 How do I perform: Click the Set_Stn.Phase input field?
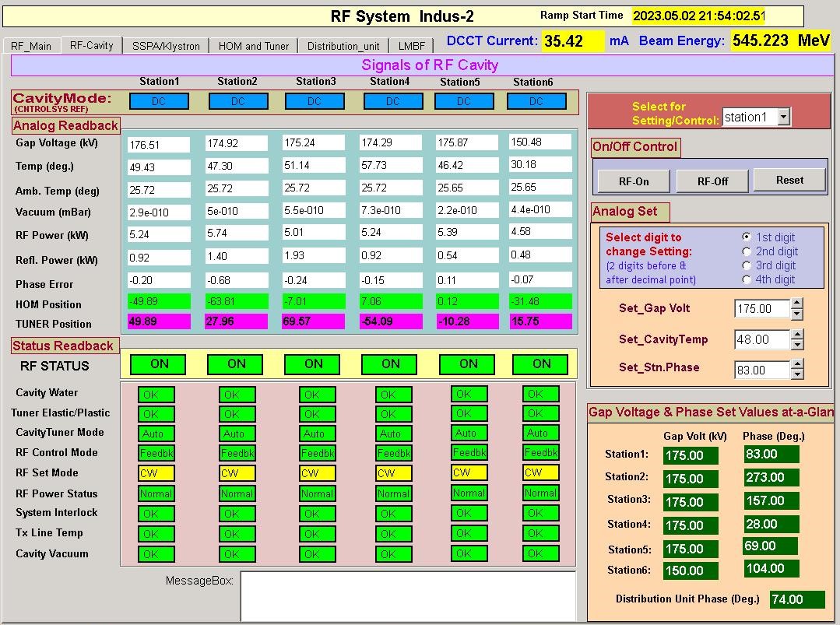762,370
